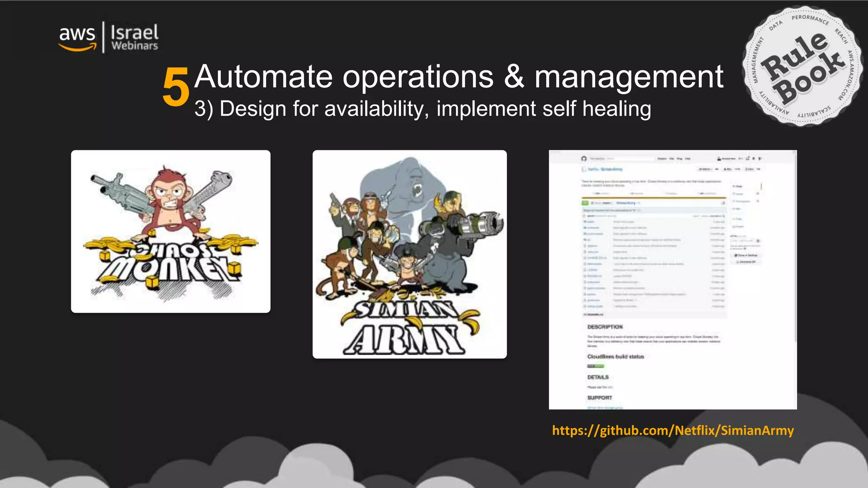Open the github.com/Netflix/SimianArmy link
This screenshot has height=488, width=868.
673,430
